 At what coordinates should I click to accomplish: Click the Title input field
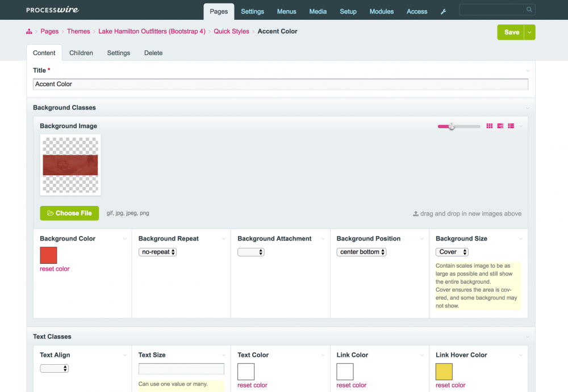click(281, 84)
